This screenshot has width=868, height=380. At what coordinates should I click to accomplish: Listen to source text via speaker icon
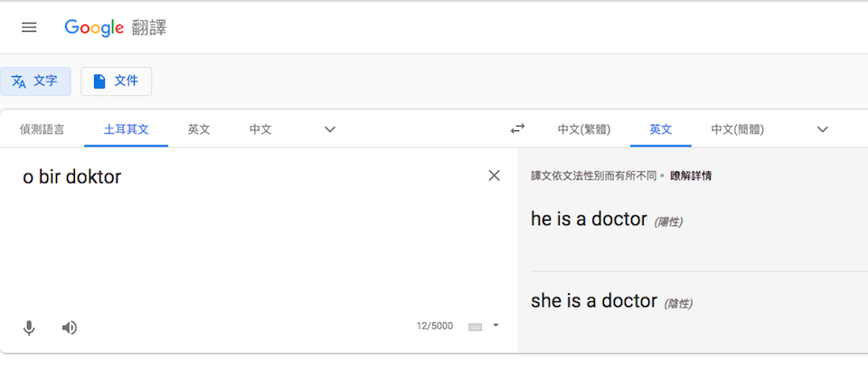(x=70, y=328)
